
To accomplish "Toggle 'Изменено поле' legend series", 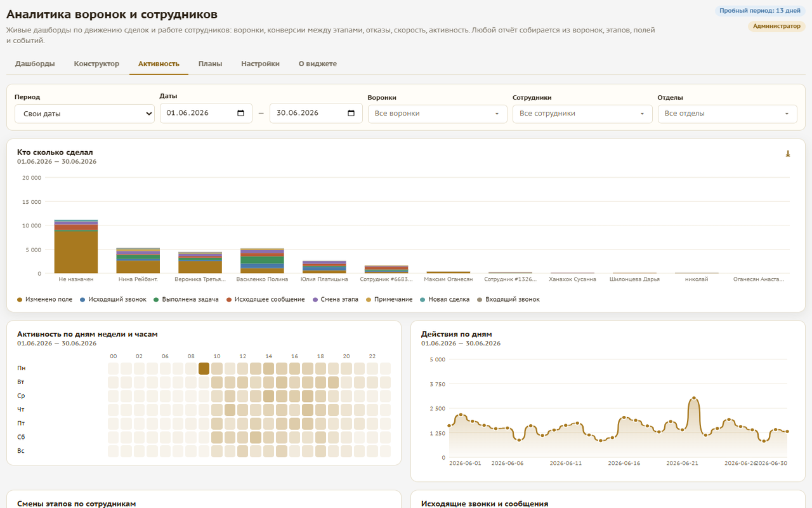I will [44, 299].
